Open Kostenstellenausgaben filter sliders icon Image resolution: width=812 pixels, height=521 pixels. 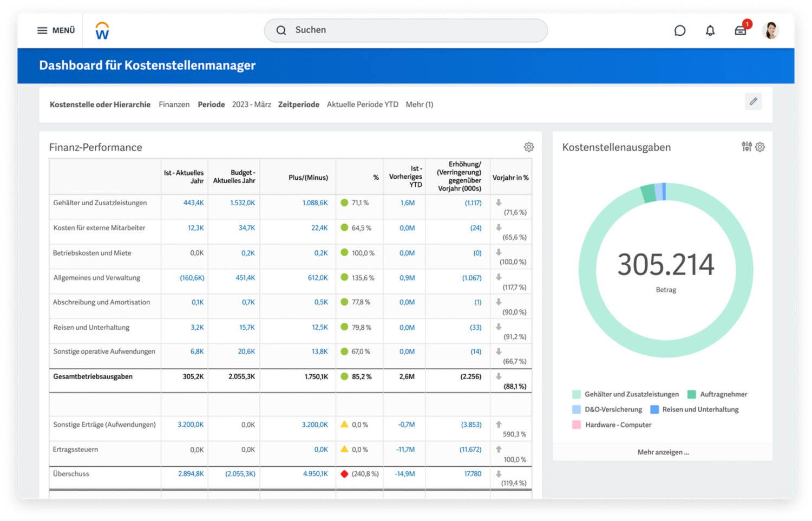(747, 146)
